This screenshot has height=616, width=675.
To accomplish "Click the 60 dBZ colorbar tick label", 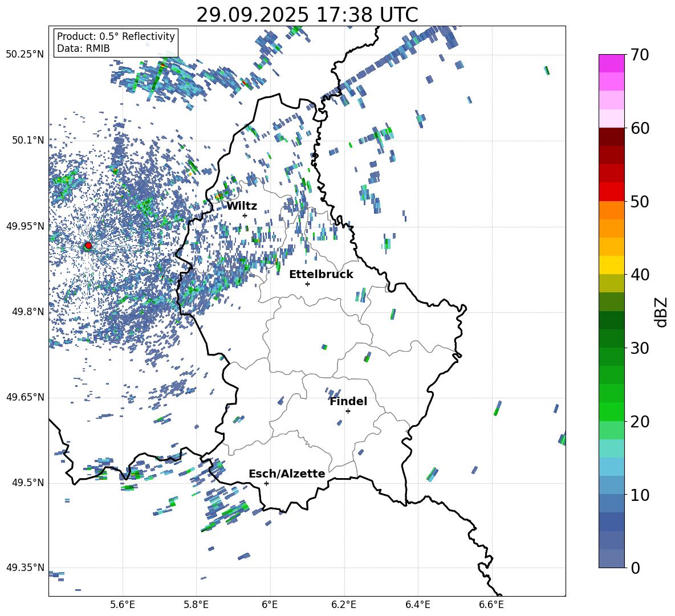I will (640, 128).
